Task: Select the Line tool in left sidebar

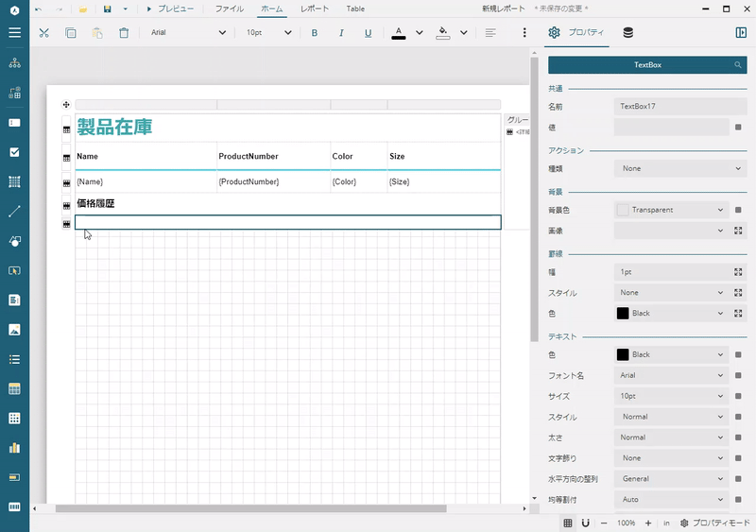Action: 14,211
